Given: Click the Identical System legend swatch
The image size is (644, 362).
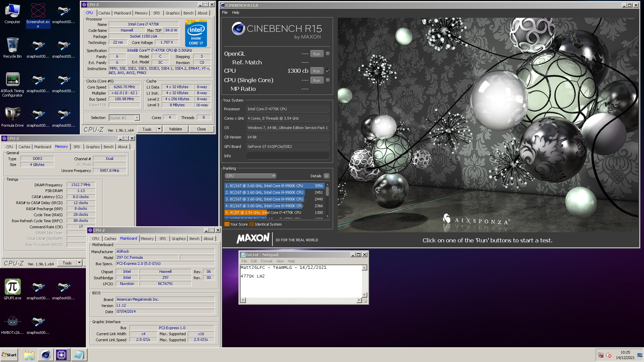Looking at the screenshot, I should (252, 224).
